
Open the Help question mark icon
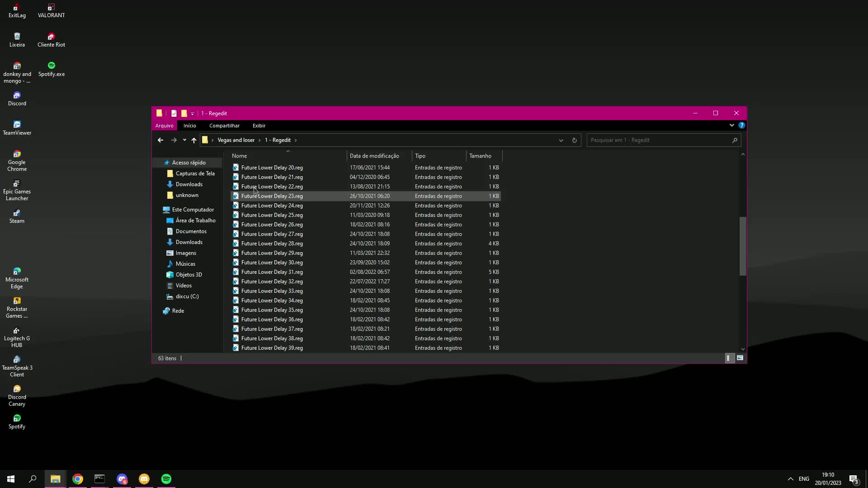(741, 125)
